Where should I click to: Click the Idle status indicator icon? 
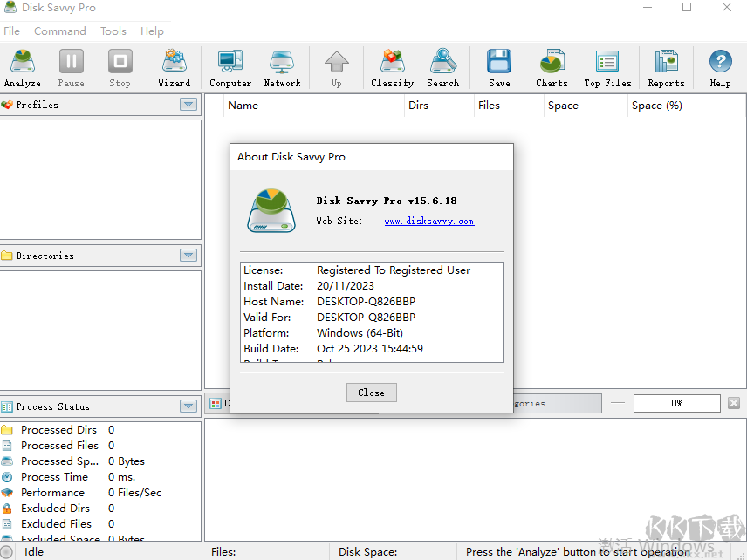[x=7, y=552]
